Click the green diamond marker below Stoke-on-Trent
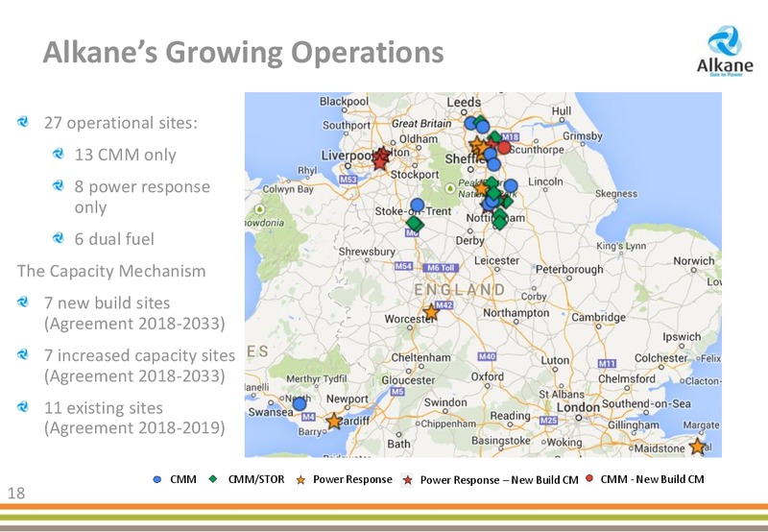Viewport: 768px width, 532px height. (x=415, y=224)
